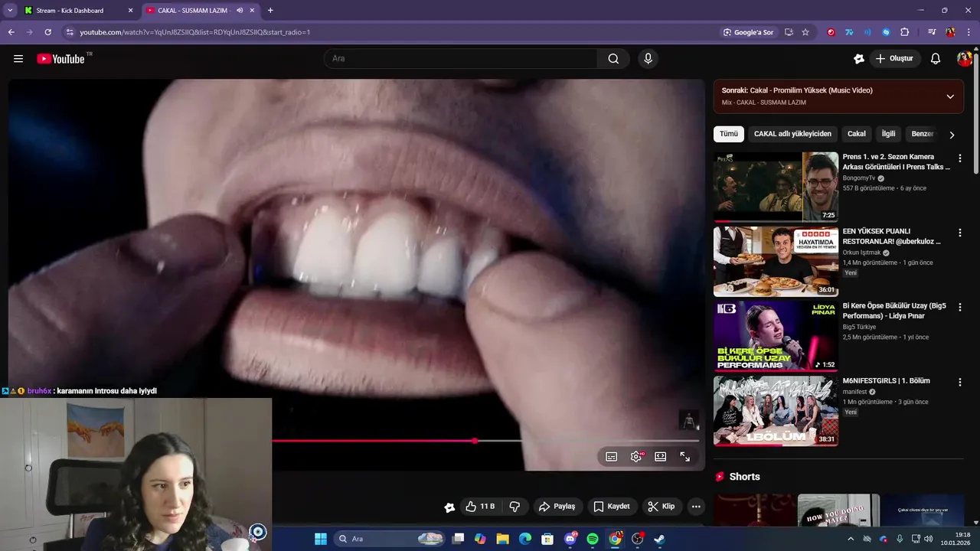This screenshot has height=551, width=980.
Task: Expand the Sonraki mix playlist panel
Action: click(950, 96)
